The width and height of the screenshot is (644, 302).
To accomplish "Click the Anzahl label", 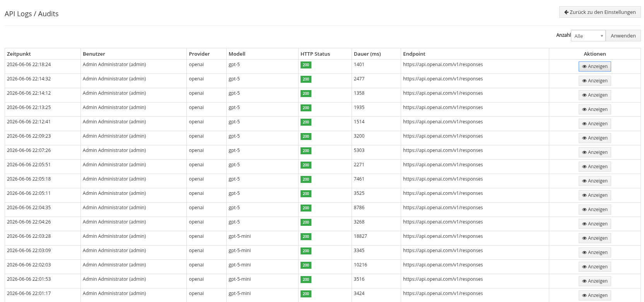I will pyautogui.click(x=564, y=35).
